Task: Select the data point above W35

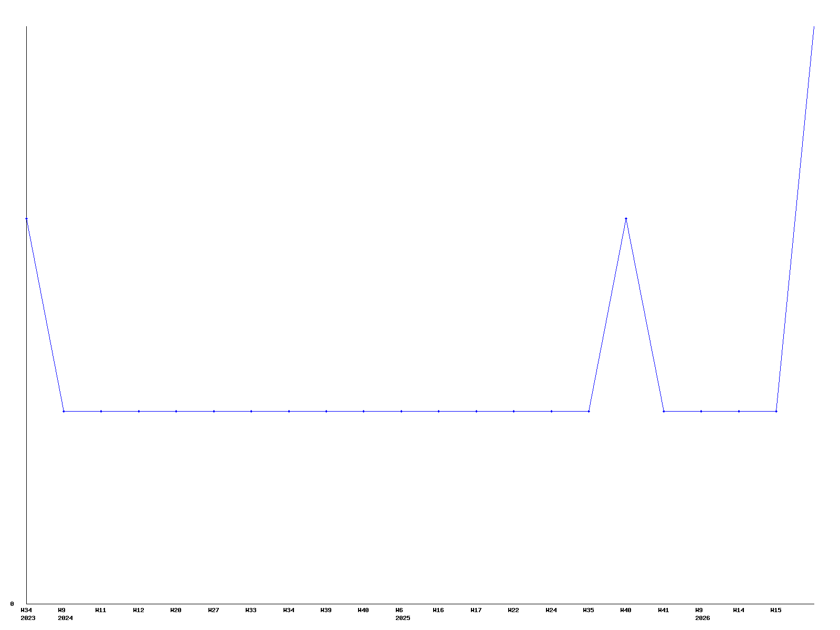Action: [589, 411]
